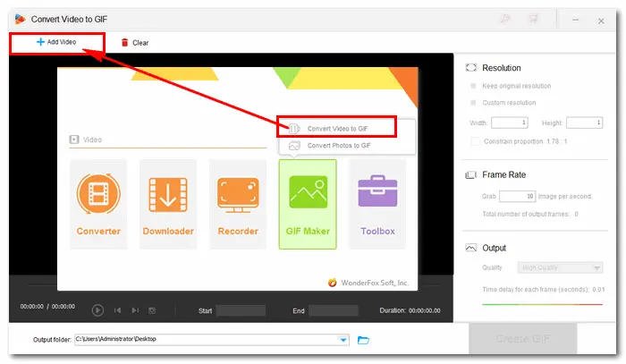Select Convert Photos to GIF entry

(x=339, y=146)
